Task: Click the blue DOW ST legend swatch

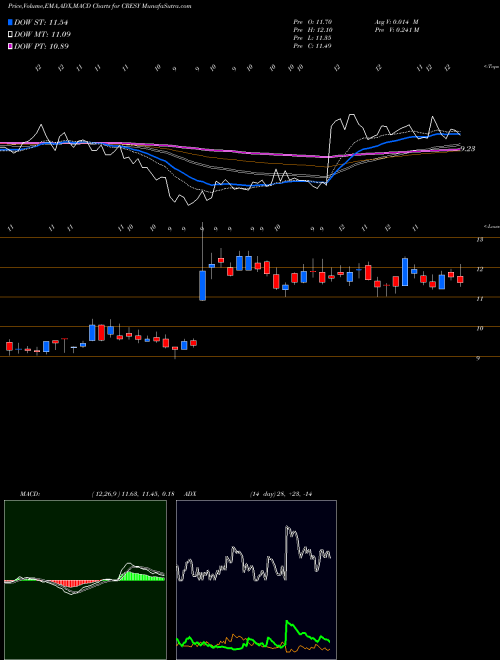Action: (10, 22)
